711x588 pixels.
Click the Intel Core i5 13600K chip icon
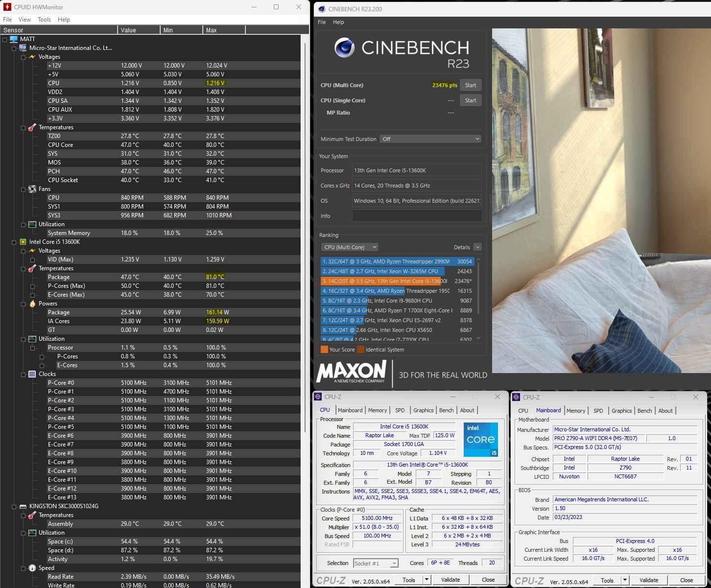coord(23,242)
